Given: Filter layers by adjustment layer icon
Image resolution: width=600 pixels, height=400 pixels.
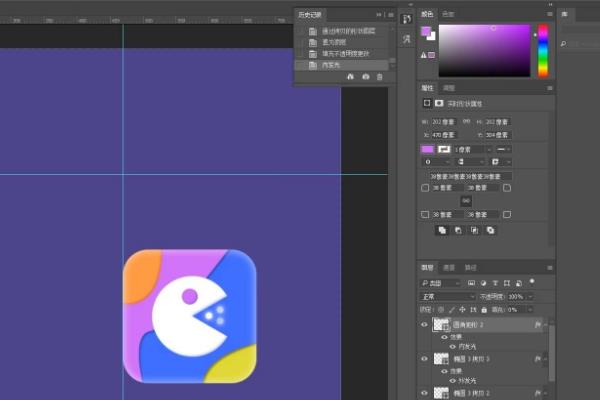Looking at the screenshot, I should (x=483, y=283).
